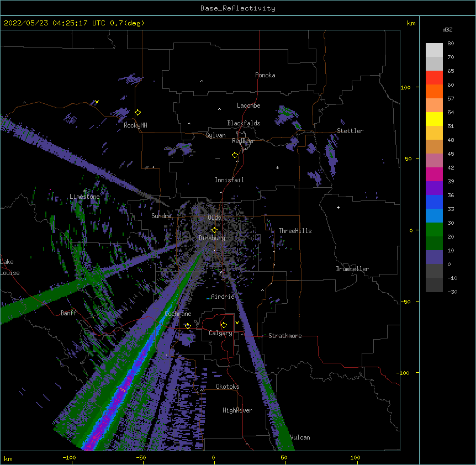476x465 pixels.
Task: Click the RedDeer map label
Action: pyautogui.click(x=243, y=141)
